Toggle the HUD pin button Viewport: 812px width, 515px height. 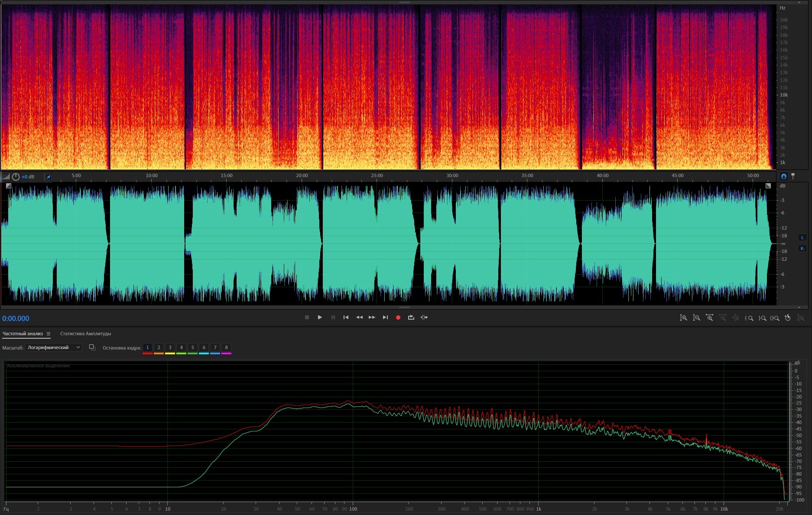tap(49, 177)
